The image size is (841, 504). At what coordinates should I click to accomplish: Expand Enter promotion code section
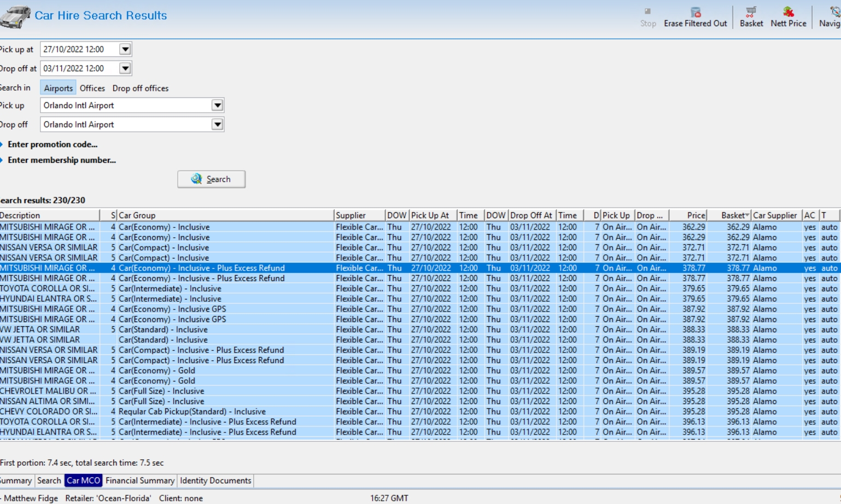tap(52, 144)
